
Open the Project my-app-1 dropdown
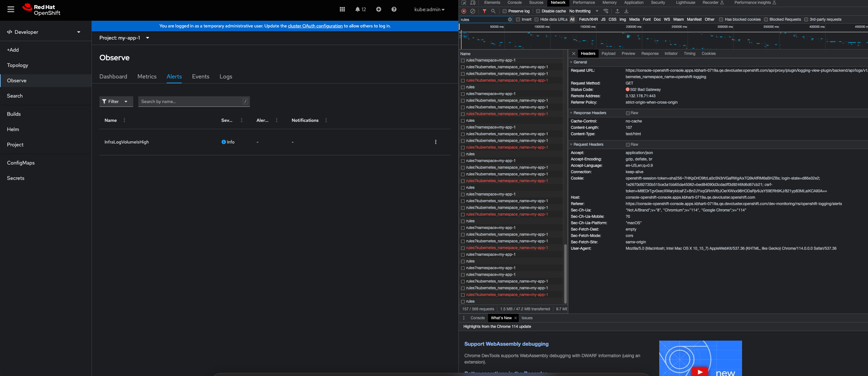(x=124, y=38)
